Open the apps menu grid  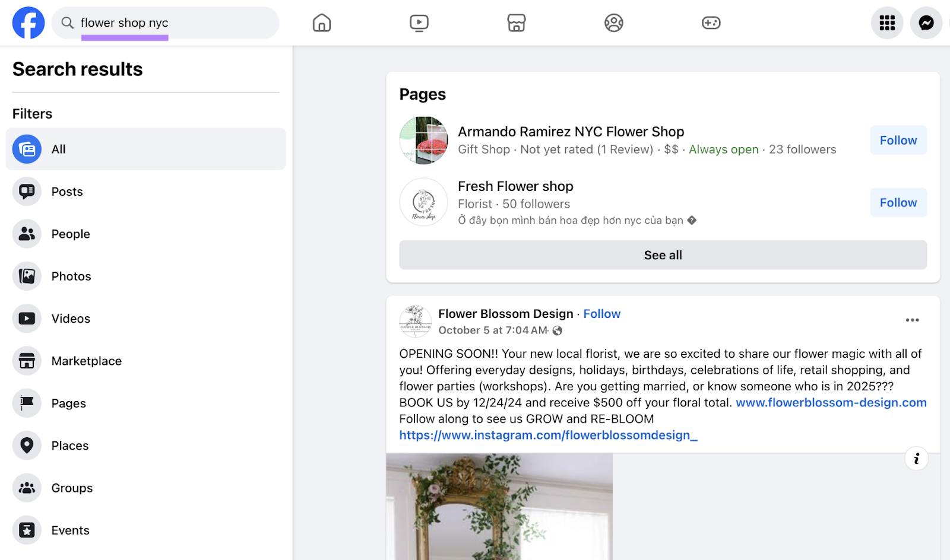(886, 23)
